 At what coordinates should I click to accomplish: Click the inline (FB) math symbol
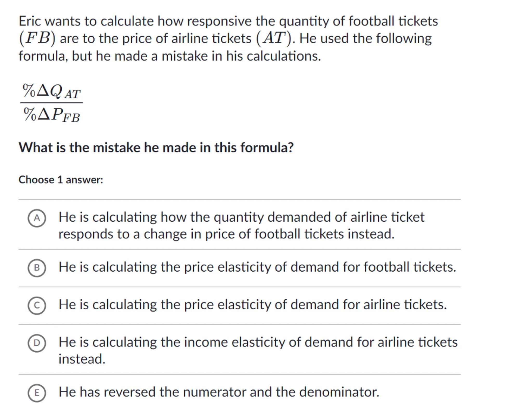click(x=37, y=38)
